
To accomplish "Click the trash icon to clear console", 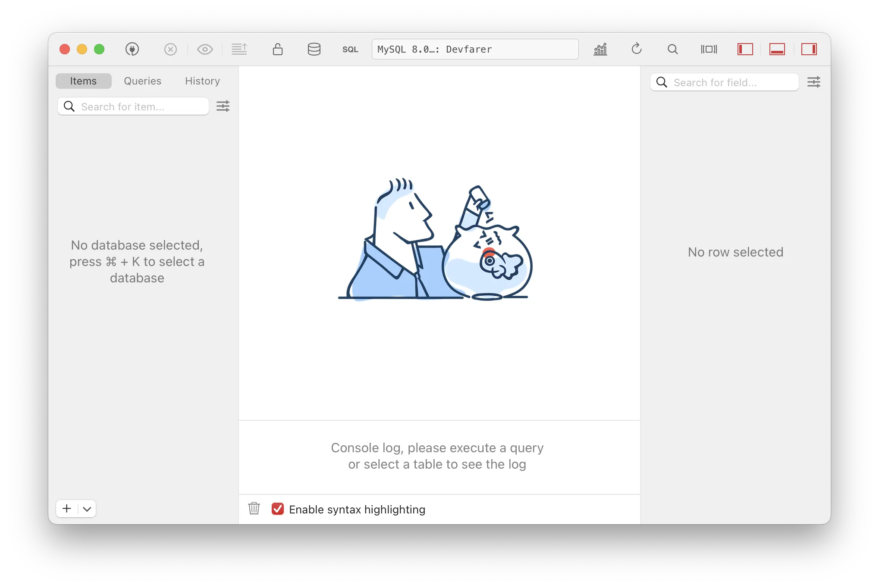I will point(254,509).
